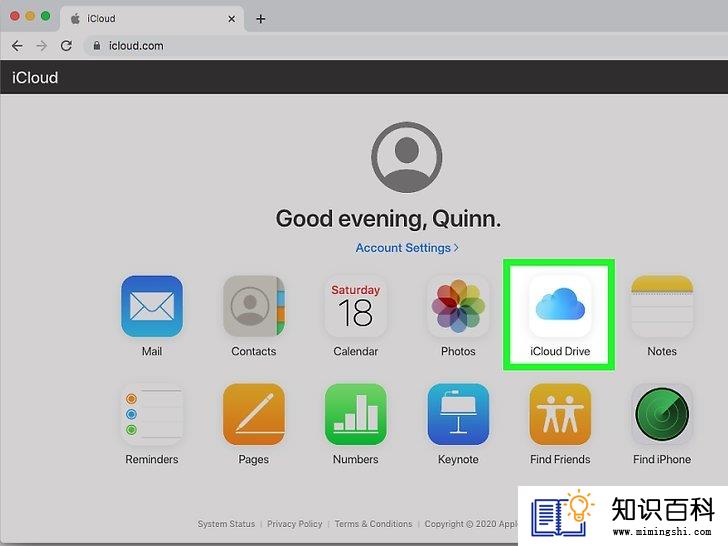
Task: Open the Calendar app showing Saturday 18
Action: [x=356, y=306]
